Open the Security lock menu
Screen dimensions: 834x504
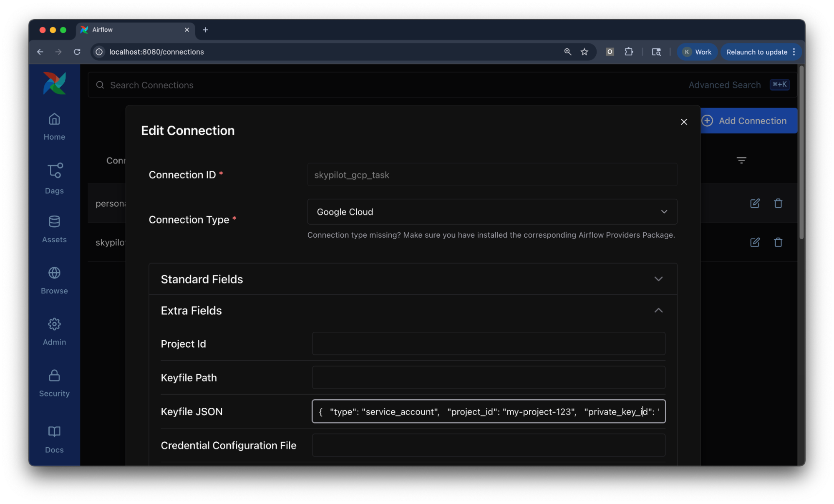tap(54, 383)
